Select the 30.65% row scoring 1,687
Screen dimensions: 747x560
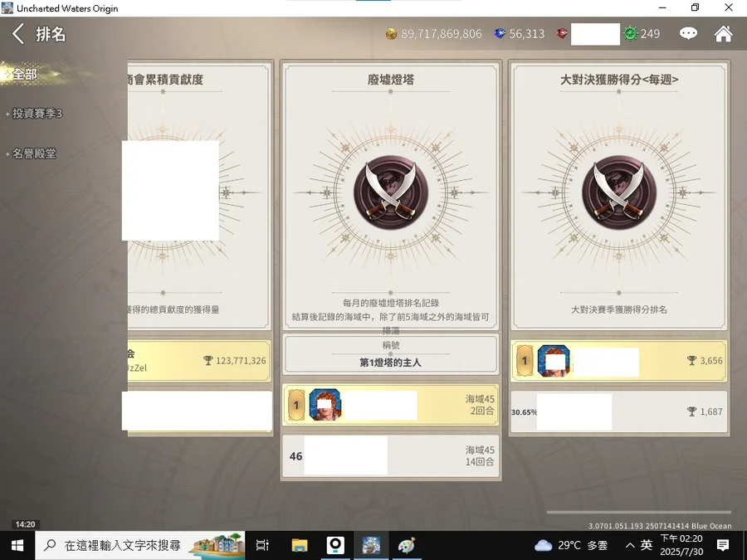619,411
